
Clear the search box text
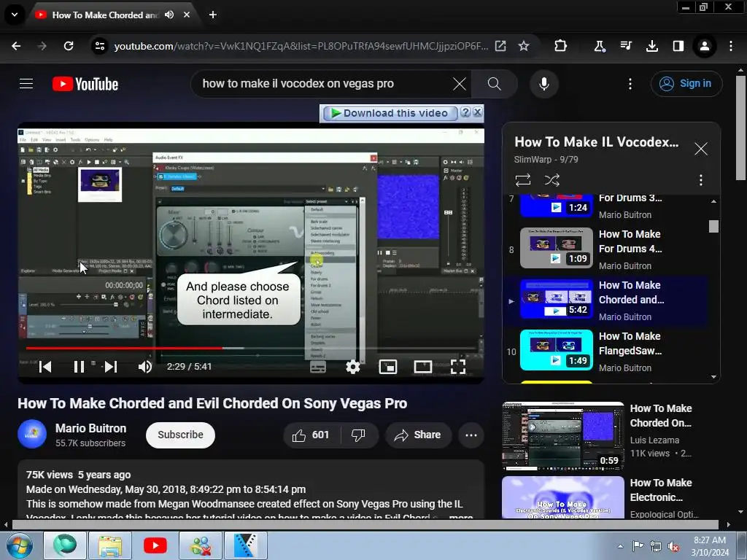[x=460, y=85]
